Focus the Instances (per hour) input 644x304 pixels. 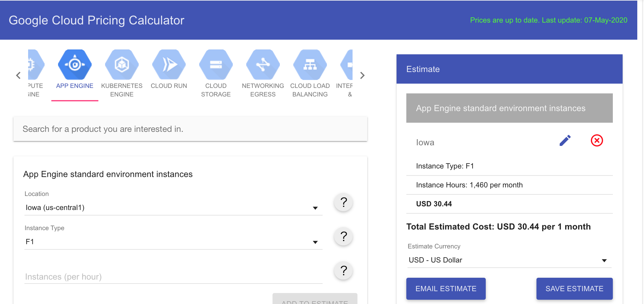coord(174,277)
